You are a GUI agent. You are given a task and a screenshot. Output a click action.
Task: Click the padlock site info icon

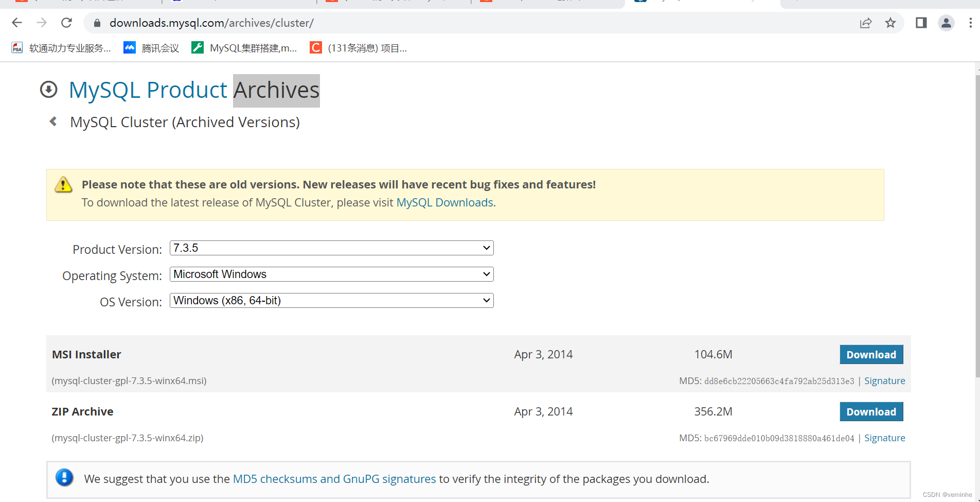coord(97,23)
